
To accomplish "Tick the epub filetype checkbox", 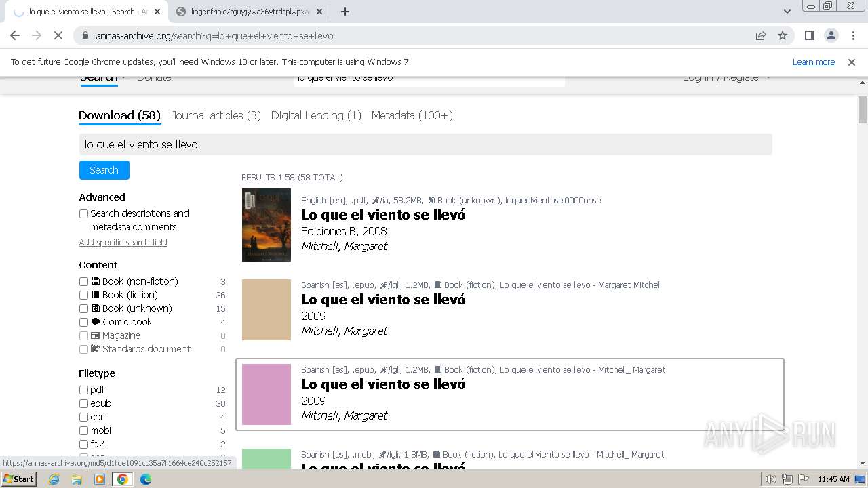I will (x=83, y=403).
